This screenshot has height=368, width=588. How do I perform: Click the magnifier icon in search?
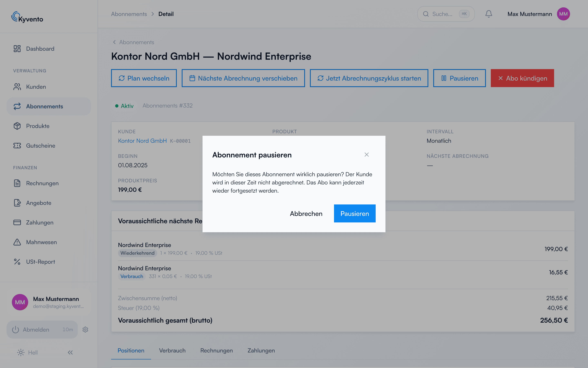pos(426,14)
